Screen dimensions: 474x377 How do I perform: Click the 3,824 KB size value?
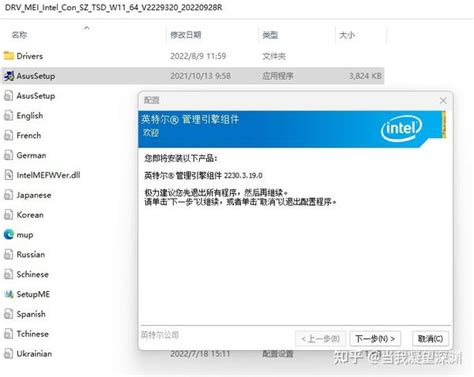pyautogui.click(x=365, y=76)
